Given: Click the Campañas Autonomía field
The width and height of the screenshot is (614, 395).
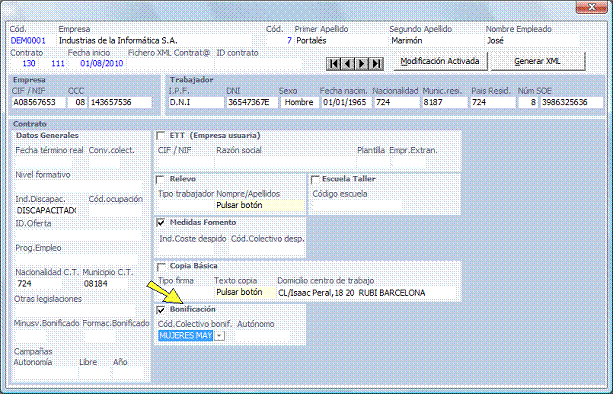Looking at the screenshot, I should [x=45, y=373].
